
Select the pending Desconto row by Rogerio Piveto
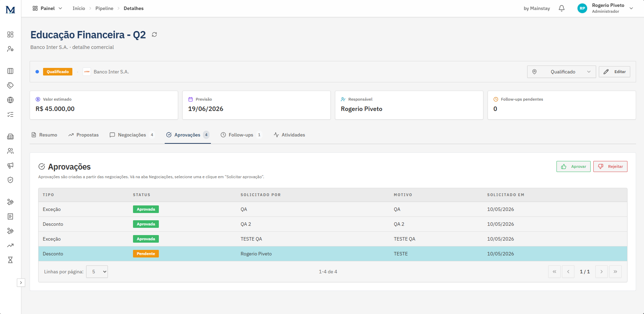click(333, 254)
